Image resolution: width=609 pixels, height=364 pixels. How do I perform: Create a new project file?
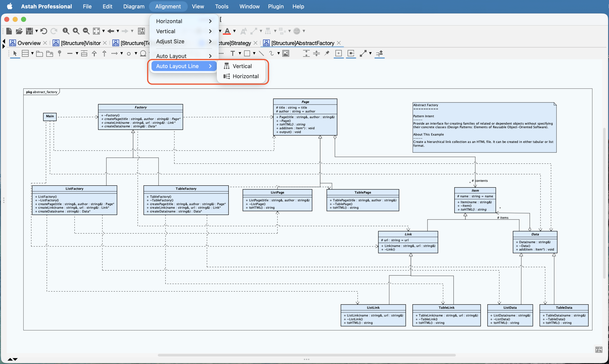(9, 31)
